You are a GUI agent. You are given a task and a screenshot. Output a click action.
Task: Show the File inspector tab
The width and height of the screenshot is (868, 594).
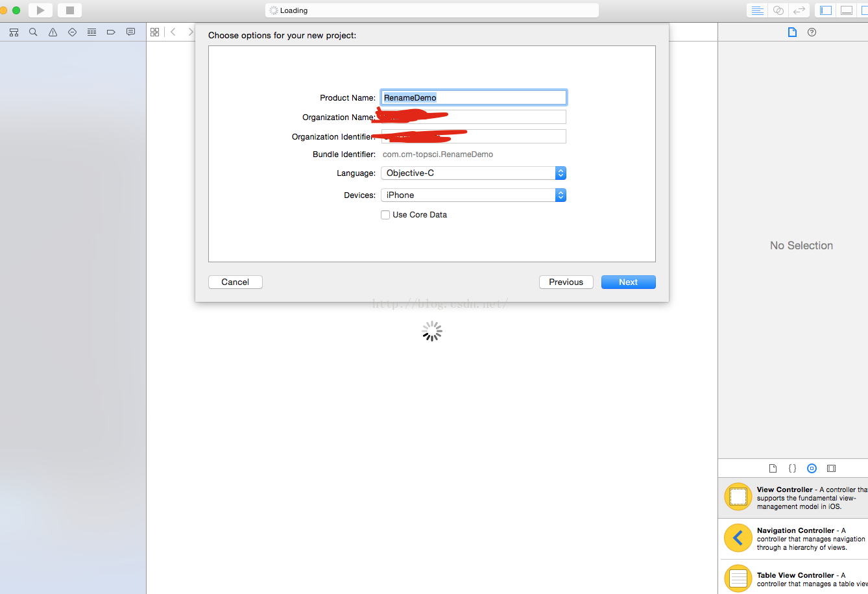(x=792, y=32)
